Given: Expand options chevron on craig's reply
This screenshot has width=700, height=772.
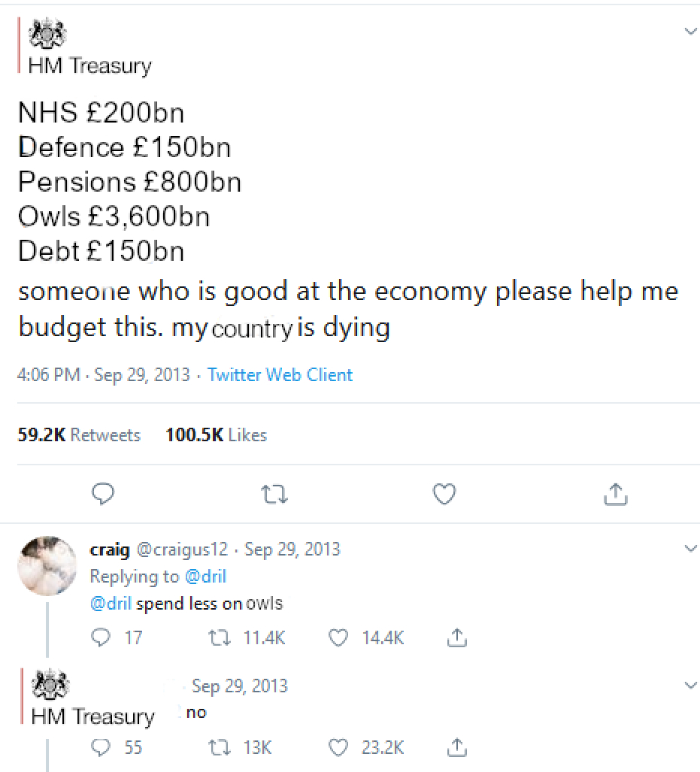Looking at the screenshot, I should point(690,549).
